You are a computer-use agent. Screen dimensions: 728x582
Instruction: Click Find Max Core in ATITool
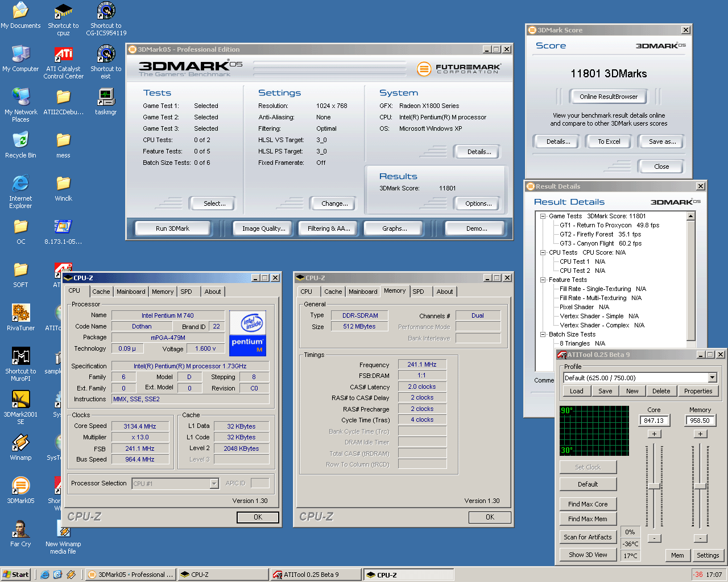(x=588, y=504)
